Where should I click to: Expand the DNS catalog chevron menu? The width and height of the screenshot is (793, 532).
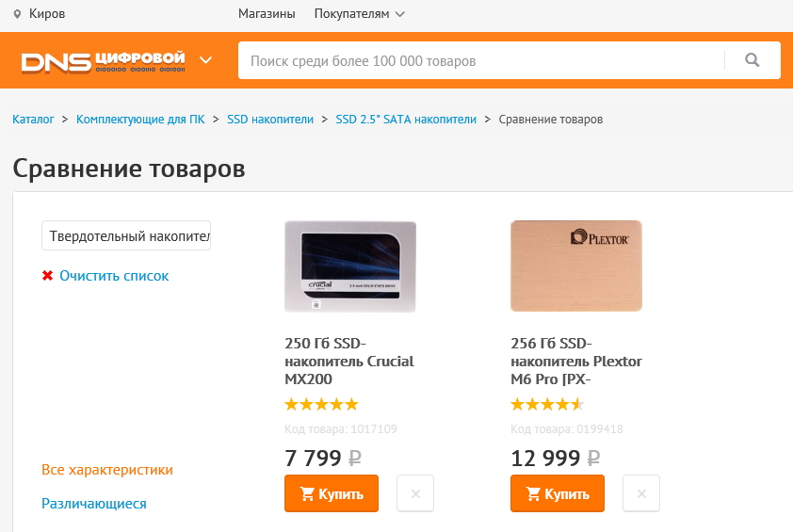pyautogui.click(x=206, y=61)
